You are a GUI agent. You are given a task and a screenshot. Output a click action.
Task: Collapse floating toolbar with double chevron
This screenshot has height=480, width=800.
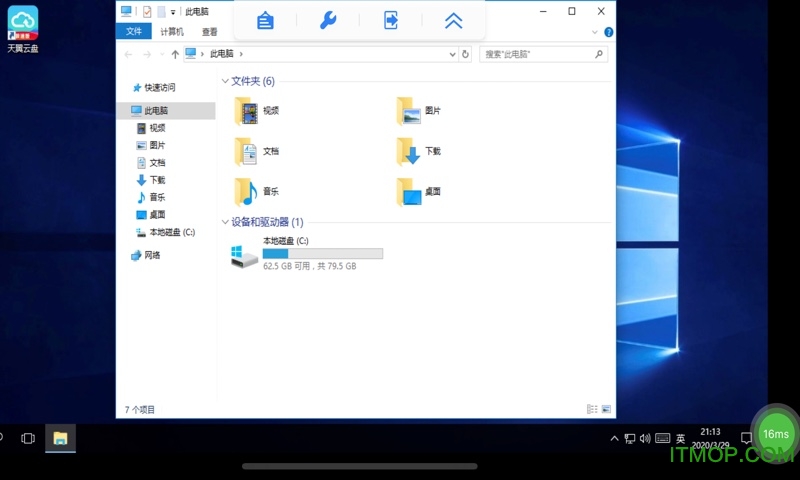pyautogui.click(x=454, y=21)
